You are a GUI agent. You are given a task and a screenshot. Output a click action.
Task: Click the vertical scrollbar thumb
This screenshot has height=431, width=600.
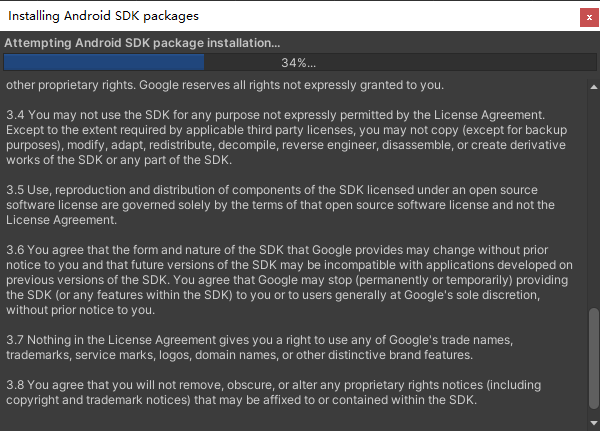coord(594,359)
